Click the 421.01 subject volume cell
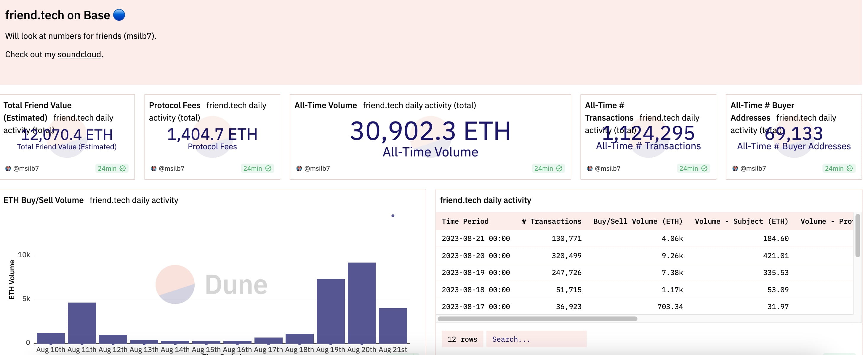The image size is (868, 355). [x=776, y=255]
